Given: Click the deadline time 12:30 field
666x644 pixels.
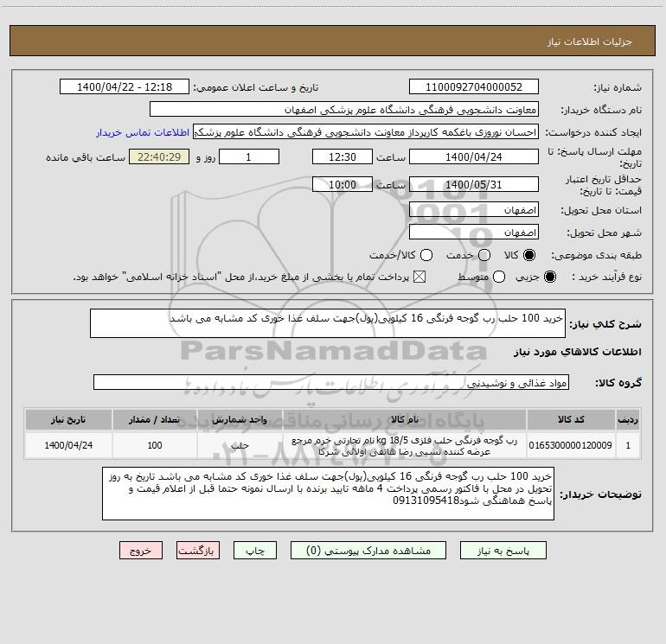Looking at the screenshot, I should point(343,156).
